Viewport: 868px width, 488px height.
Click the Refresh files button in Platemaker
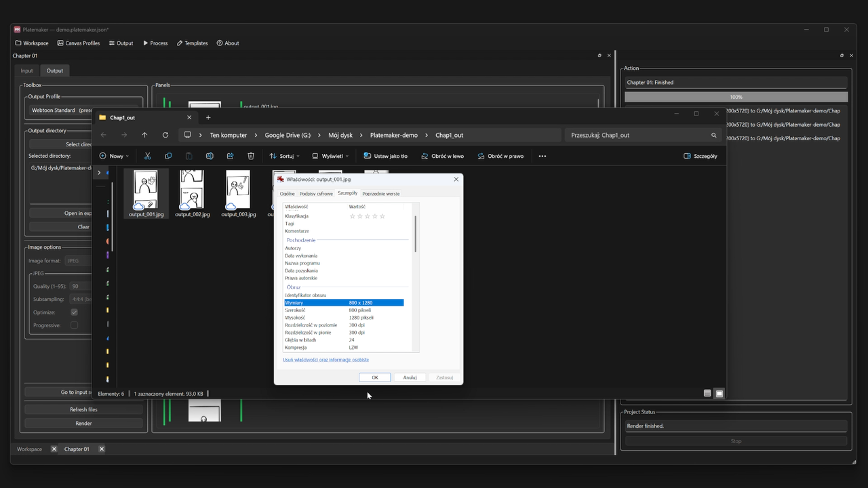point(83,409)
